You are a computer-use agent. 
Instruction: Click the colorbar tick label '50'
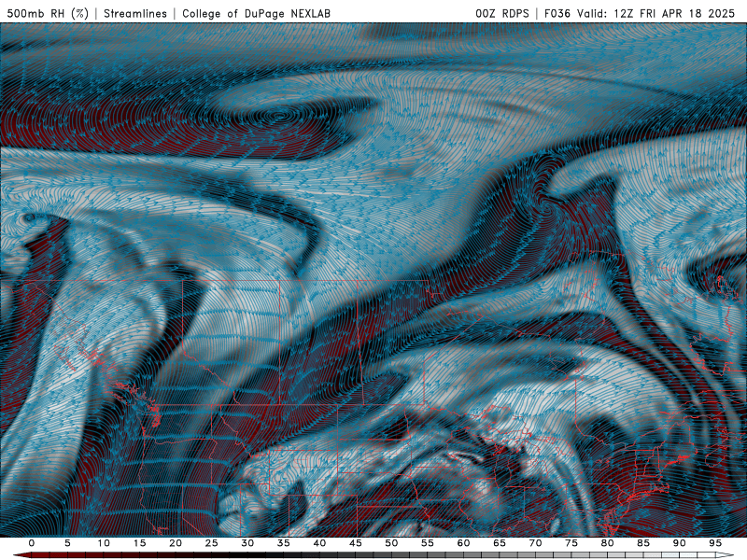coord(391,543)
